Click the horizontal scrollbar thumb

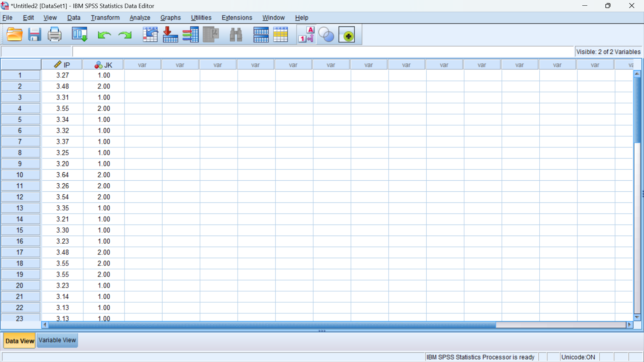(272, 325)
